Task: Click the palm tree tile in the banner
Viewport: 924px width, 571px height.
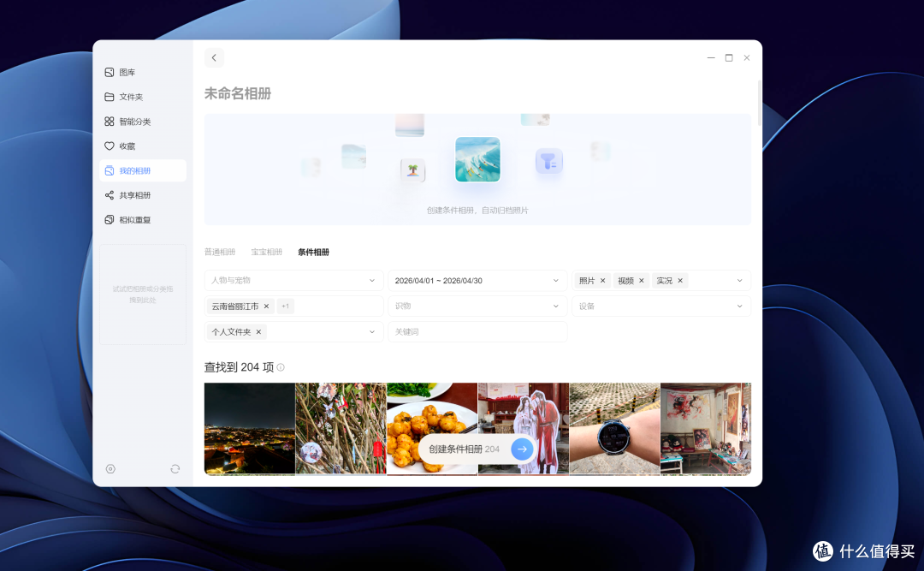Action: [413, 170]
